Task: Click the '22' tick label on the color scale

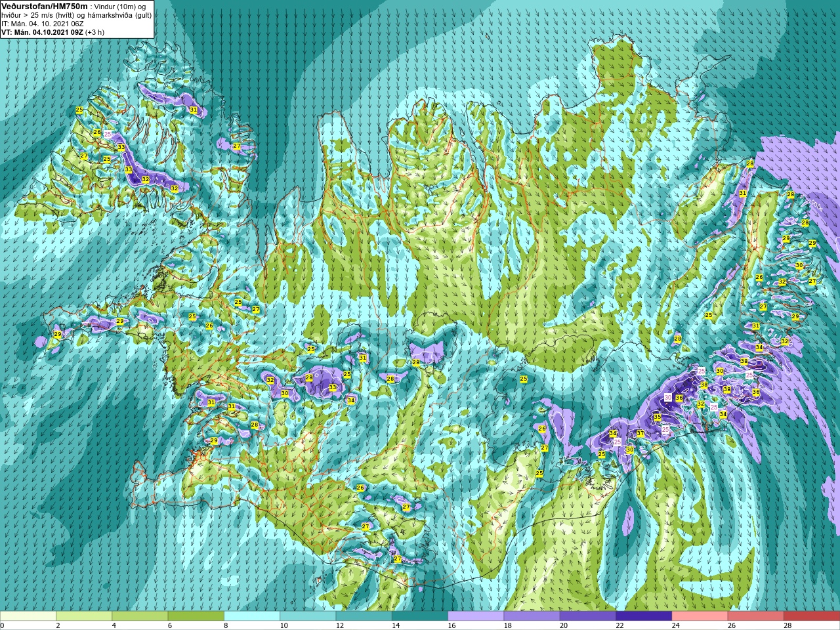Action: point(619,625)
